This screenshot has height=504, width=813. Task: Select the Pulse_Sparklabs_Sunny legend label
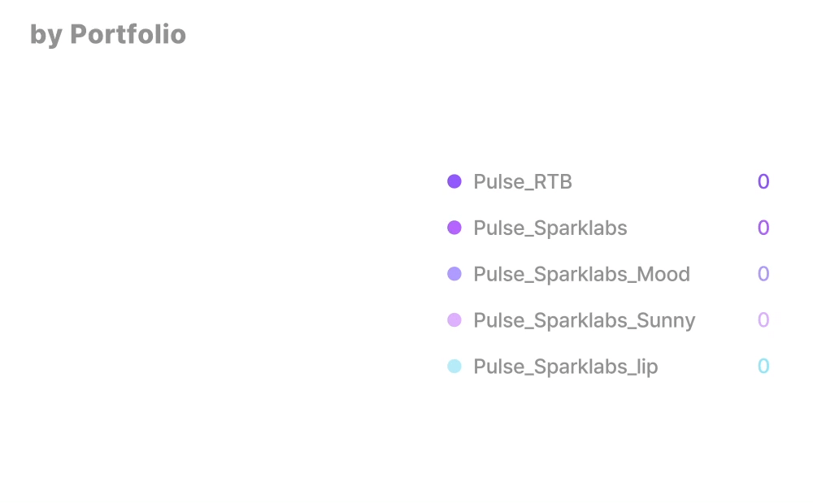coord(585,320)
